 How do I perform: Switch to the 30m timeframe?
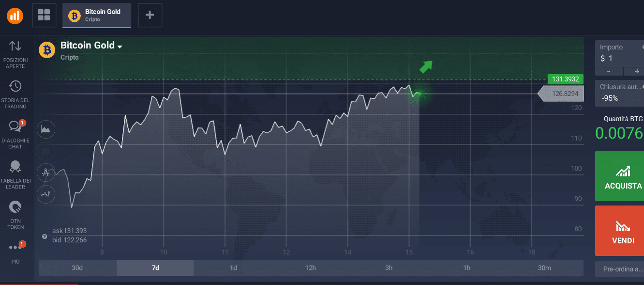(x=544, y=268)
